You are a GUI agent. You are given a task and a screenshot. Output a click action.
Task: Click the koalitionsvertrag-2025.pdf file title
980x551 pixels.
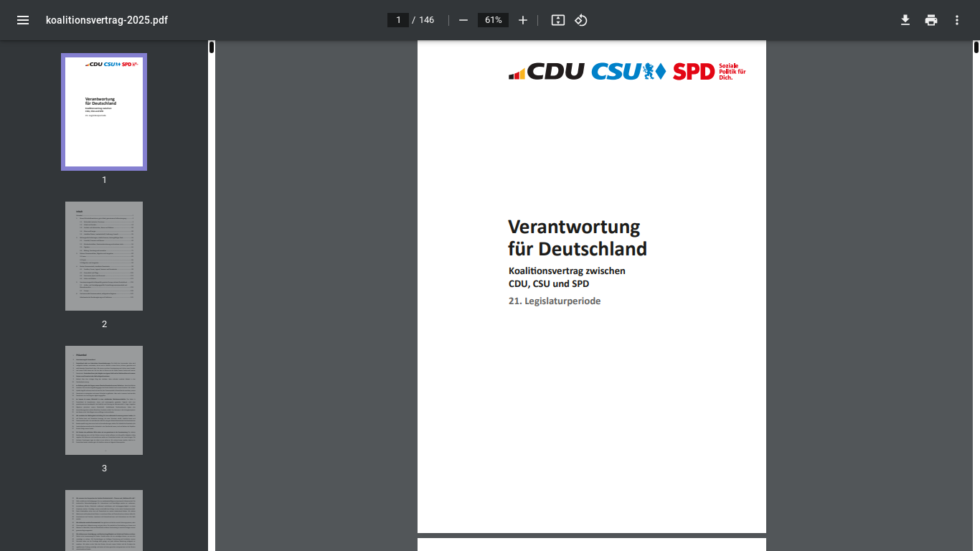107,20
